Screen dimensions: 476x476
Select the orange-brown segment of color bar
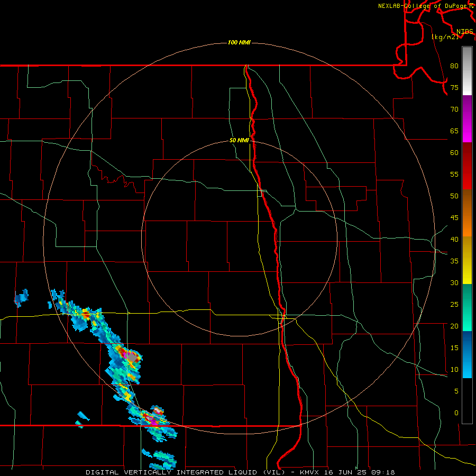coord(467,213)
